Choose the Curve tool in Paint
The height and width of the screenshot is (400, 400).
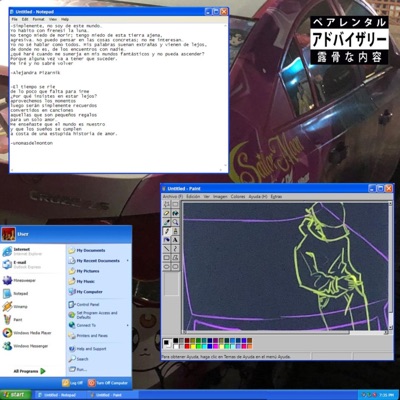175,249
